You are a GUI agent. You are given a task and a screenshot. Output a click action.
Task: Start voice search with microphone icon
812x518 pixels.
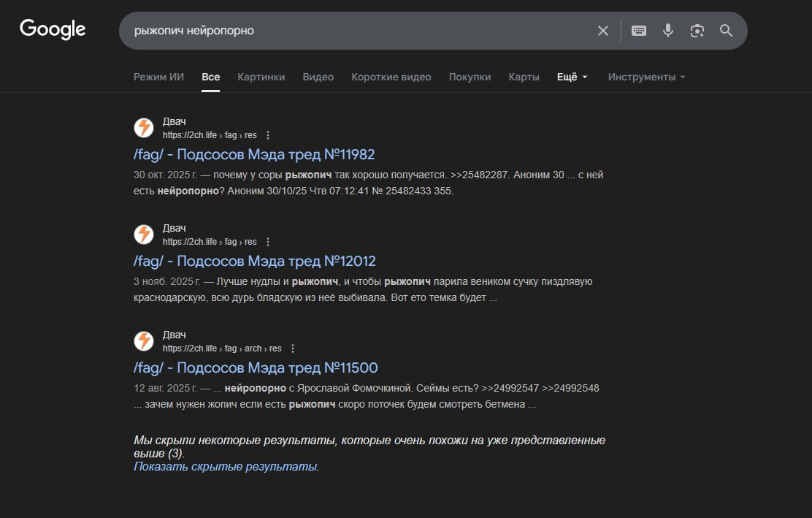click(668, 31)
